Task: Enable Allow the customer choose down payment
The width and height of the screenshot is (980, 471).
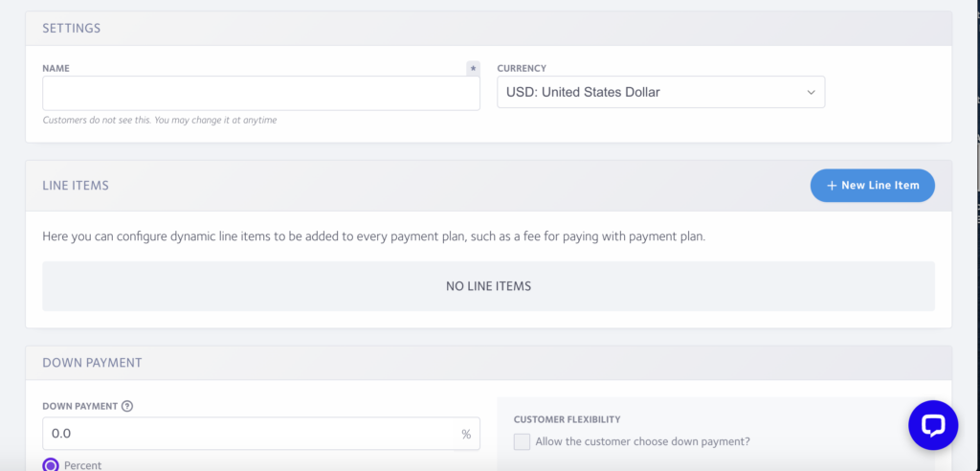Action: pos(522,441)
